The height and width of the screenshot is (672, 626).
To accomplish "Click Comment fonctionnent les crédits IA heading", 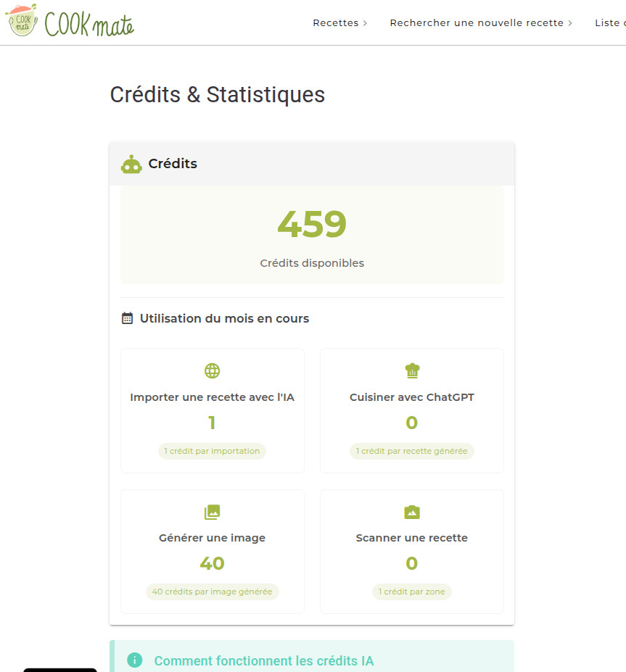I will tap(264, 660).
